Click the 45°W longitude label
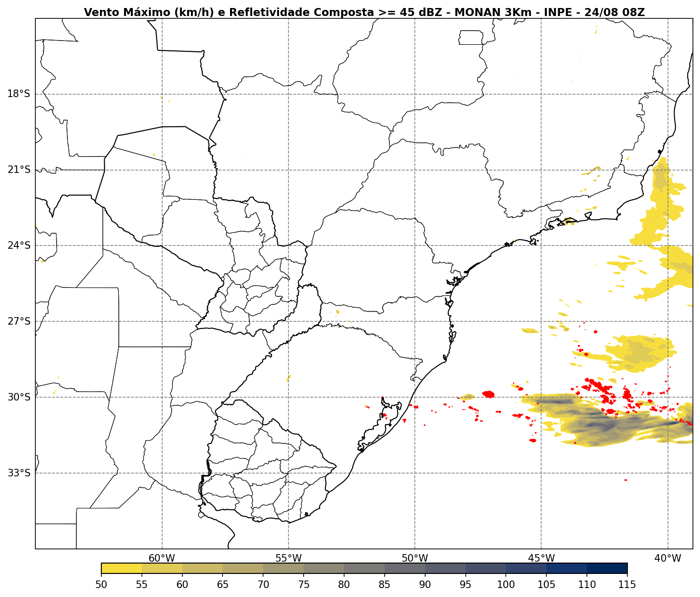700x597 pixels. 541,558
